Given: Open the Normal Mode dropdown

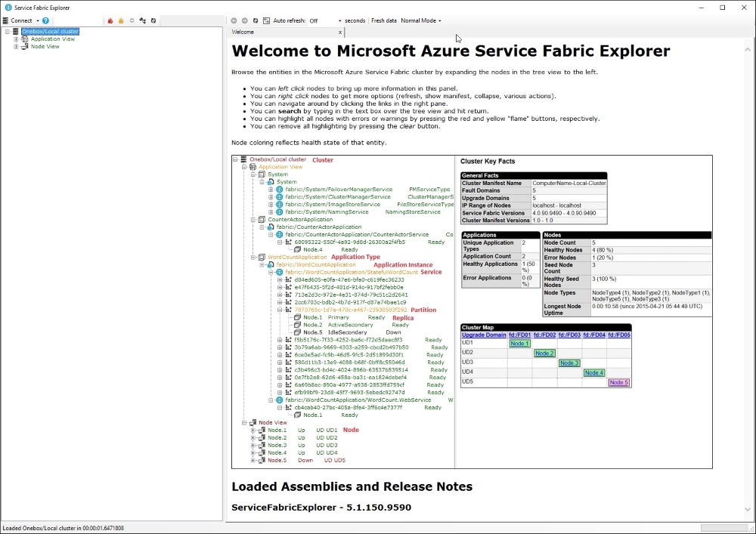Looking at the screenshot, I should point(440,20).
